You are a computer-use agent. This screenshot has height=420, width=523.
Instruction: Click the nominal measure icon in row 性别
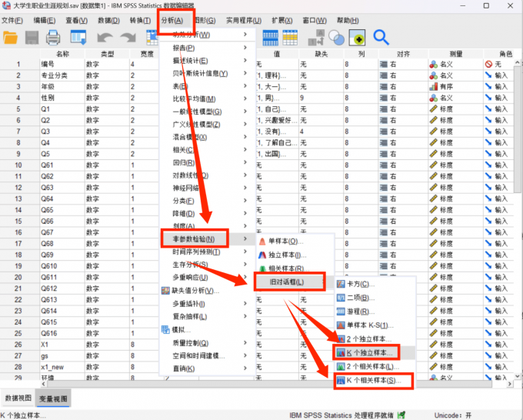coord(433,98)
